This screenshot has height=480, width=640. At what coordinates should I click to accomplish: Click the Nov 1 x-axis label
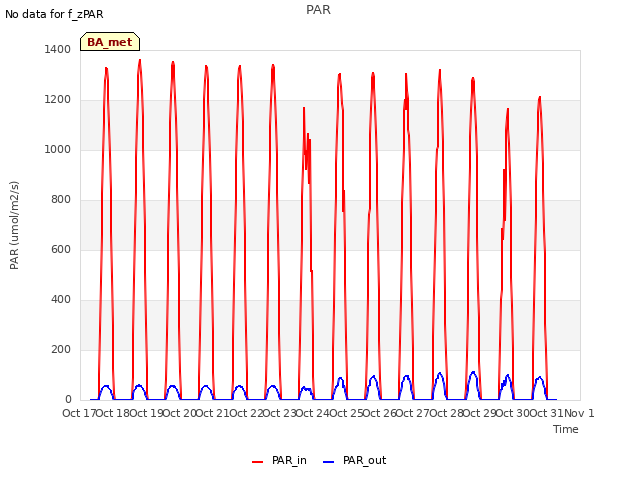(579, 413)
